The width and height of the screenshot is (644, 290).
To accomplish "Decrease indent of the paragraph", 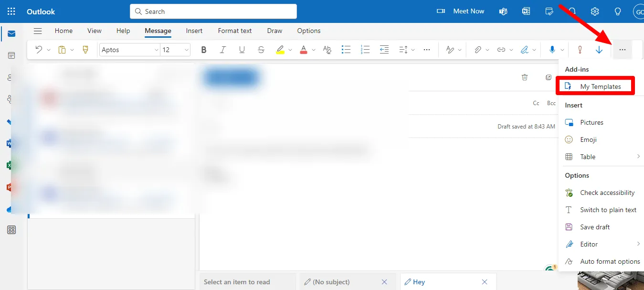I will coord(384,50).
